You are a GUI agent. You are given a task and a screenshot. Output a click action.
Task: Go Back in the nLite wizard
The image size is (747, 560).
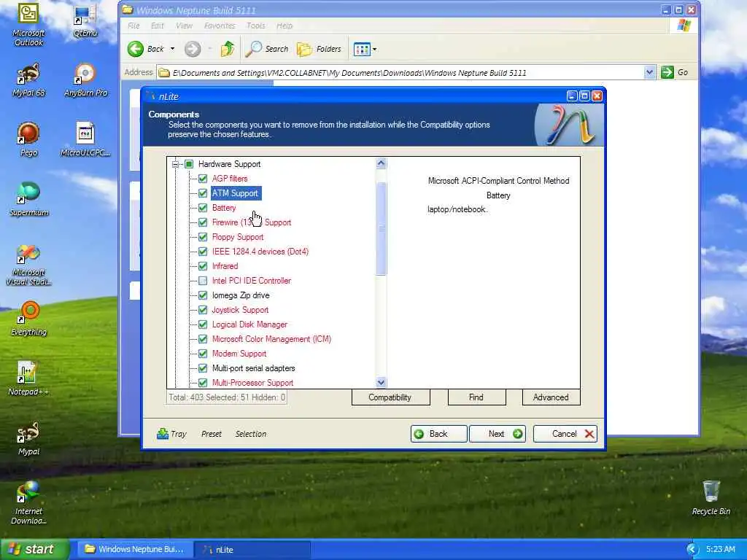[x=438, y=434]
